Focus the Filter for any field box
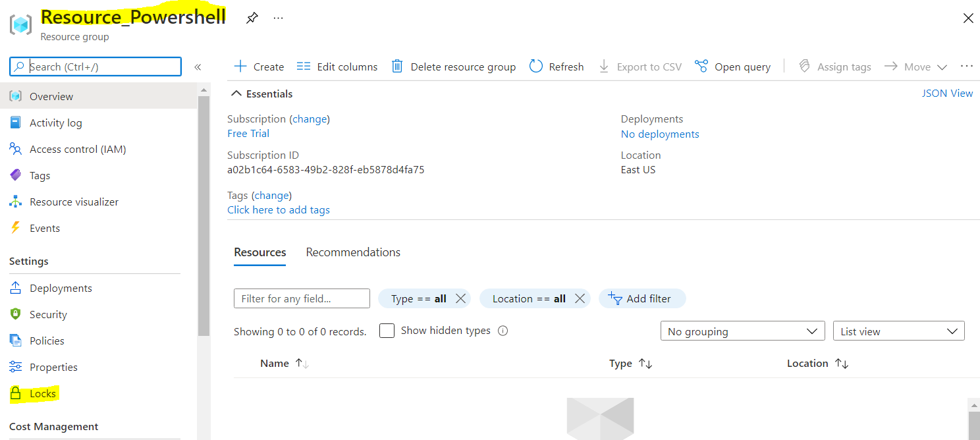 pos(302,298)
